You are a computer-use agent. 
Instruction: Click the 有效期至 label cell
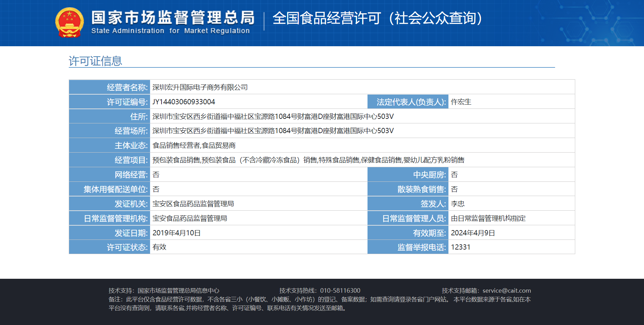(408, 233)
